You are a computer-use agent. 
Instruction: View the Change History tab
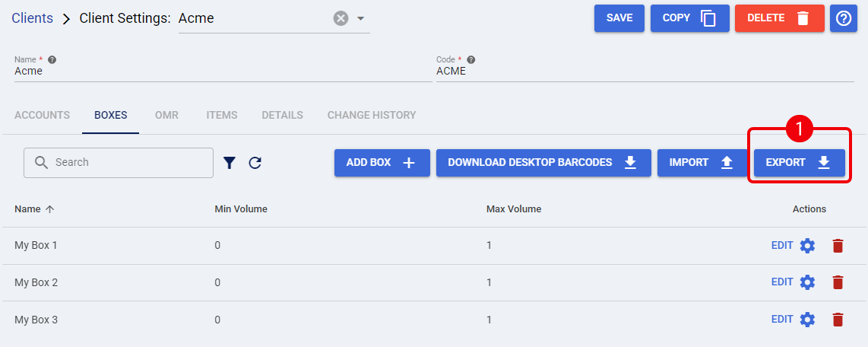click(372, 116)
